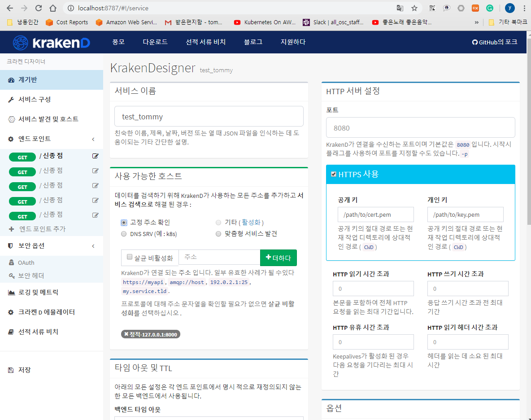The width and height of the screenshot is (531, 420).
Task: Click the 저장 save item in sidebar
Action: coord(52,370)
